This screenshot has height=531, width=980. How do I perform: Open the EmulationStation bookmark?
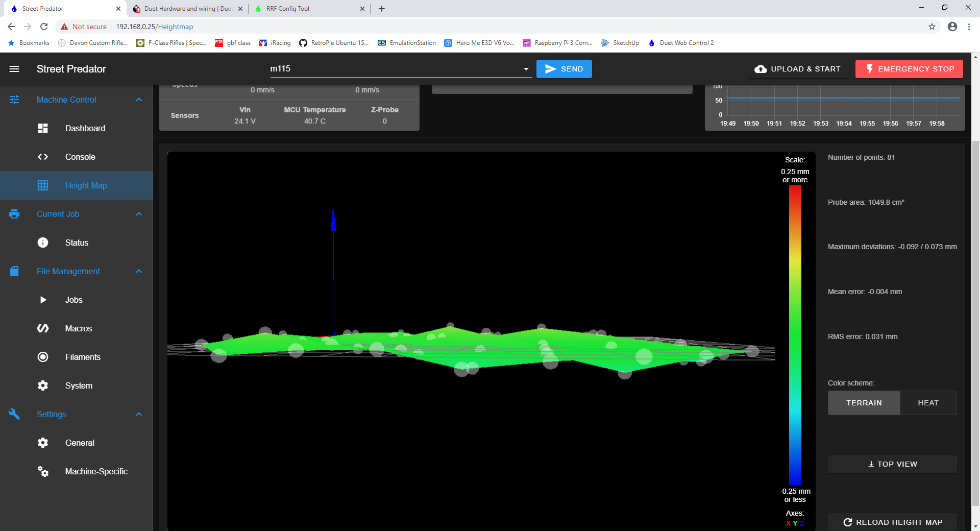(407, 43)
